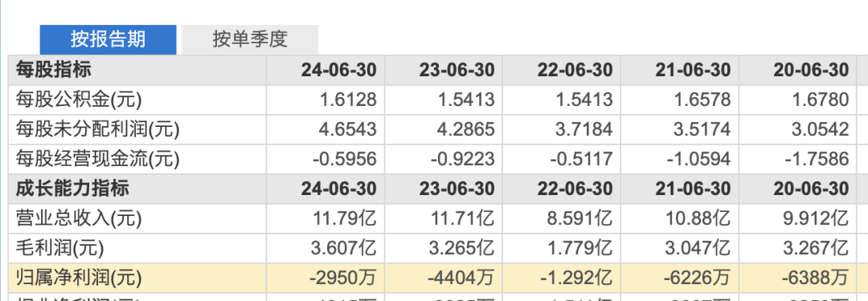Select the 每股未分配利润(元) row label

98,129
